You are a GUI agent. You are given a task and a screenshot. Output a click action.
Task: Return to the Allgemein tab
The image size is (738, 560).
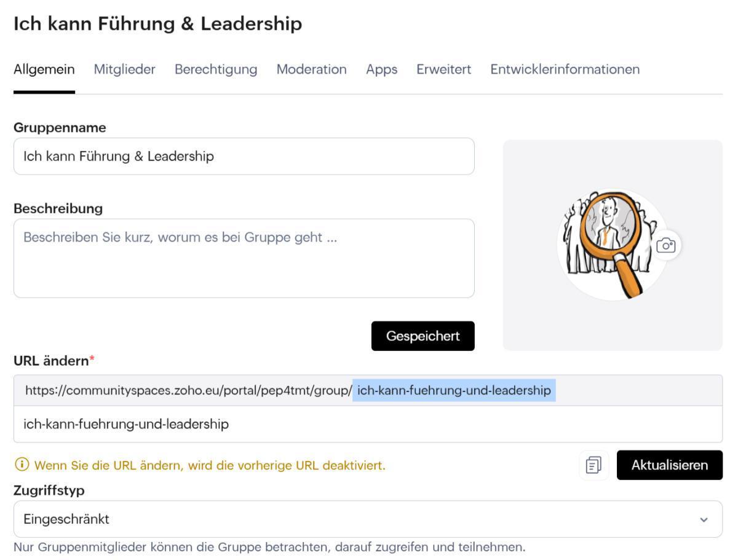pos(44,69)
